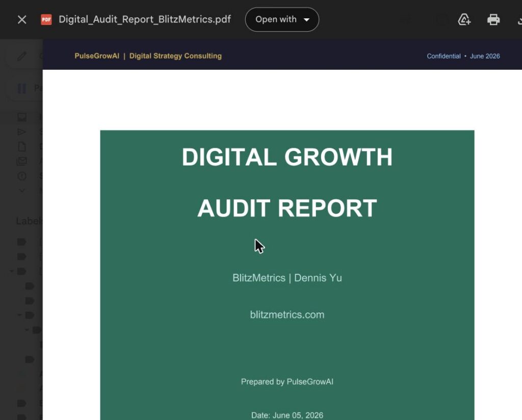Click the dimmed Inbox icon in Gmail sidebar
Viewport: 522px width, 420px height.
(22, 117)
